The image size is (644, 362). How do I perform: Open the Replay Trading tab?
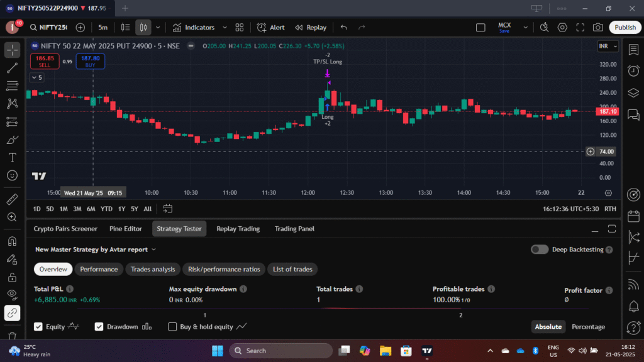point(238,229)
